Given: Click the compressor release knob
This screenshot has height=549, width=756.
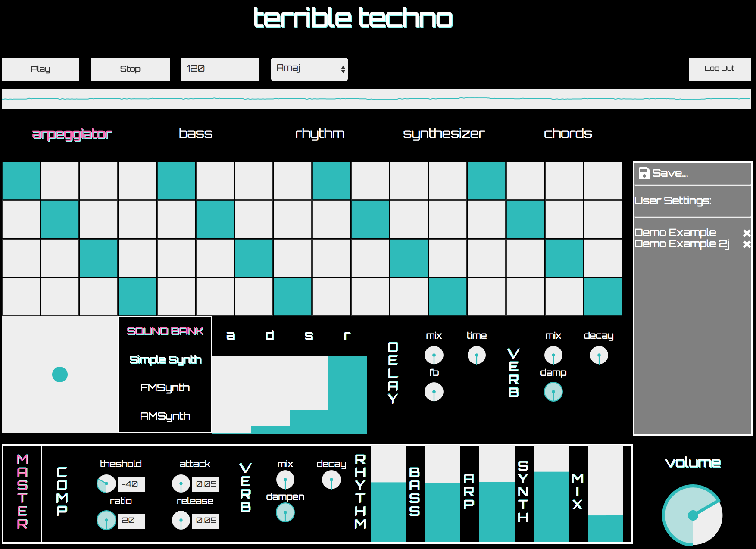Looking at the screenshot, I should click(181, 520).
